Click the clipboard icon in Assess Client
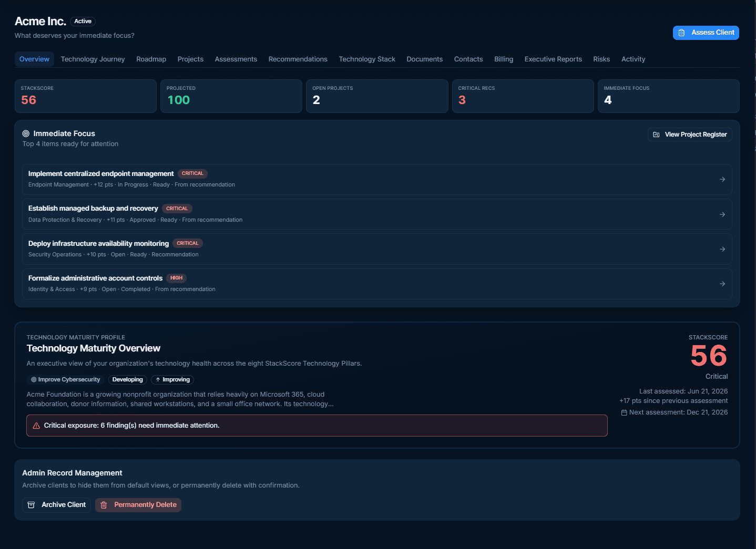 (x=681, y=33)
